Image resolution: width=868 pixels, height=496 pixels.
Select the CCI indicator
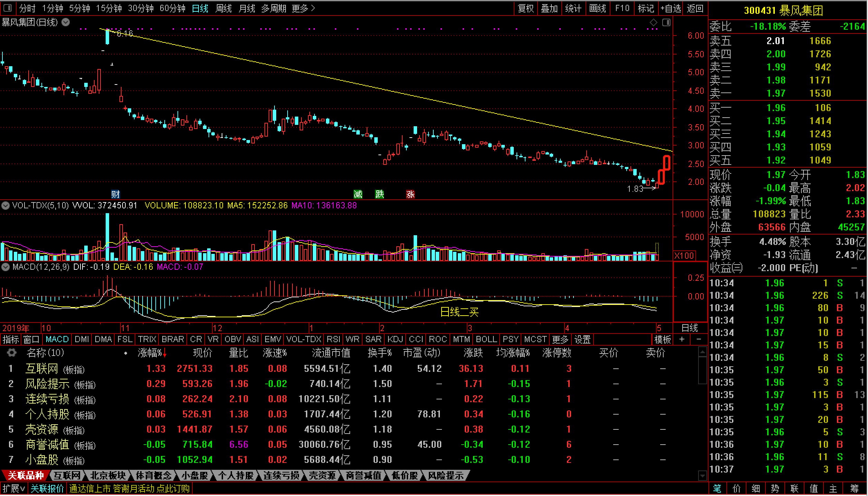[x=416, y=339]
